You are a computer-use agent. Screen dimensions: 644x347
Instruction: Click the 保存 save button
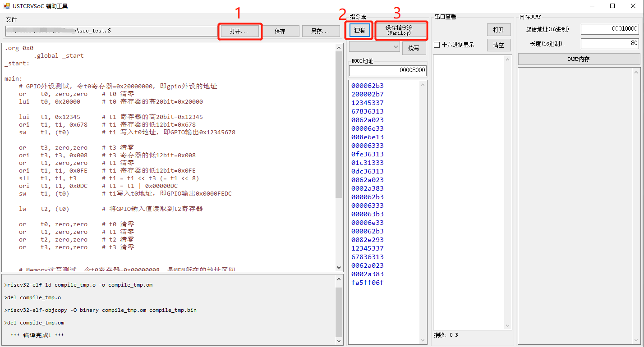(280, 31)
